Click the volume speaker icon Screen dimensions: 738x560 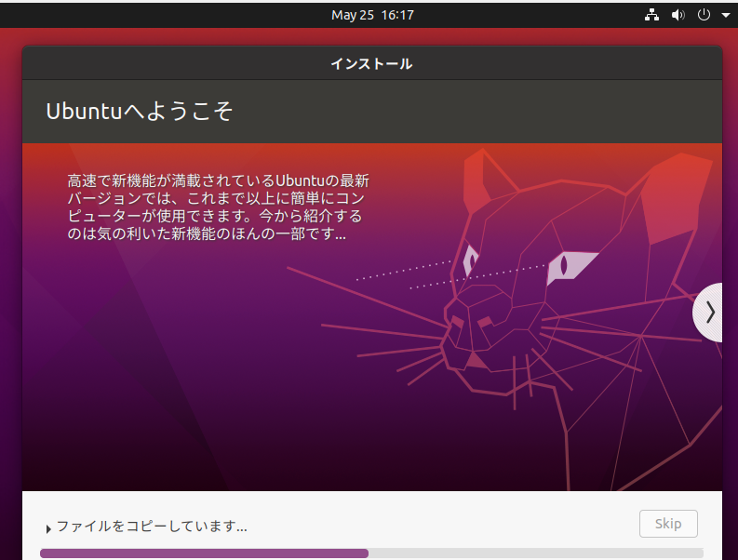678,15
